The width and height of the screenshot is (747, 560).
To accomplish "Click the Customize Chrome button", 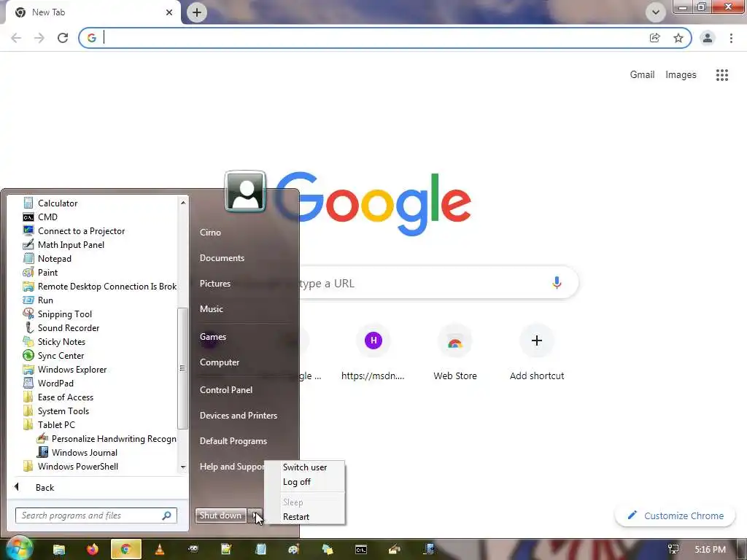I will [x=675, y=516].
